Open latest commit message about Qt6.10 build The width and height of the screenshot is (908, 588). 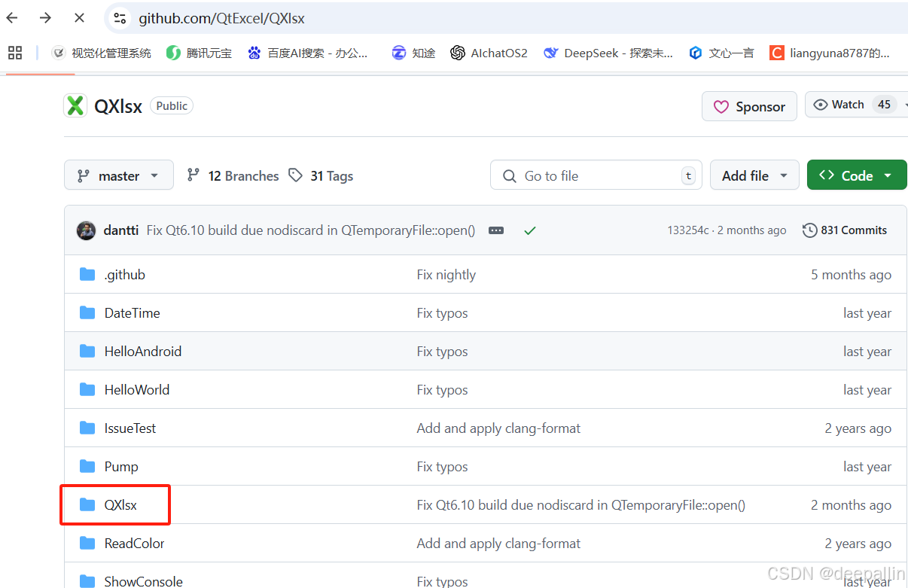(311, 230)
